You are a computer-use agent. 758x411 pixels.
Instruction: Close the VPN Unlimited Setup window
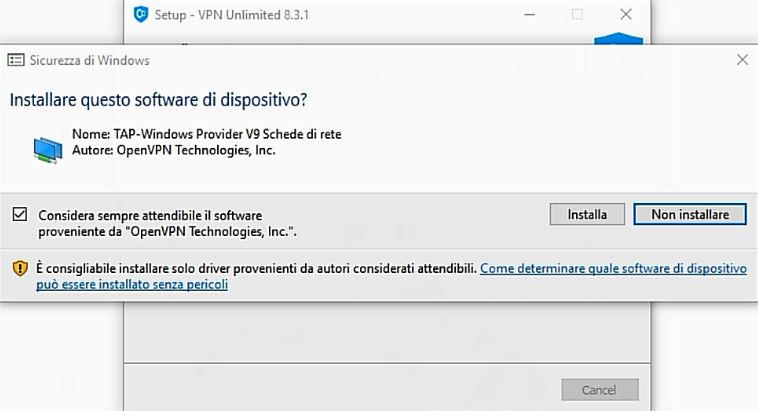click(625, 14)
